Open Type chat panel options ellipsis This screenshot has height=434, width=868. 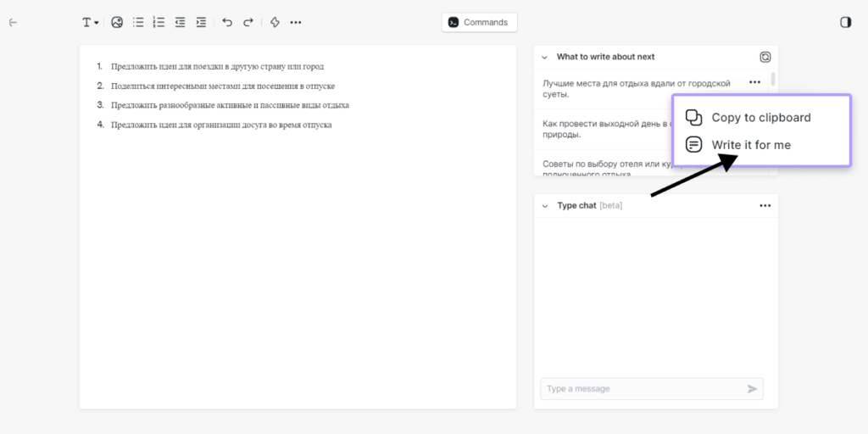[x=765, y=206]
